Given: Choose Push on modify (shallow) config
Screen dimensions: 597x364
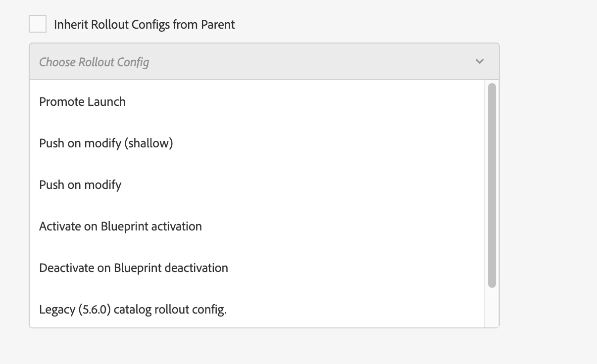Looking at the screenshot, I should click(106, 143).
